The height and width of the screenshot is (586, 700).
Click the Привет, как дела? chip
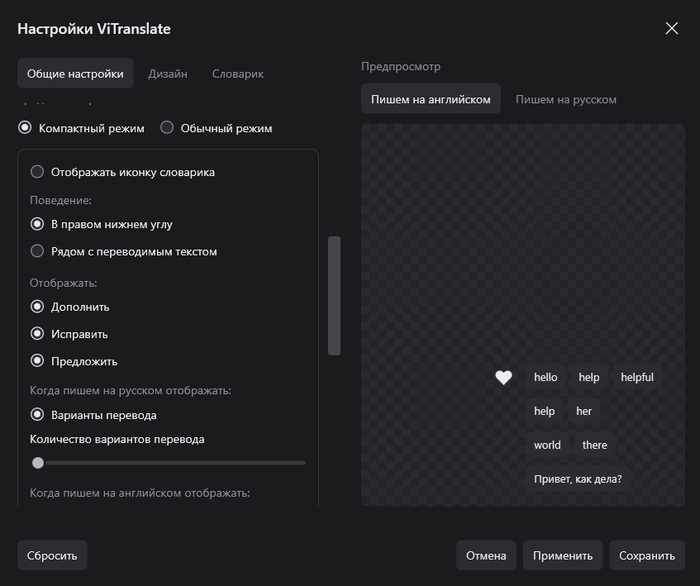[x=578, y=479]
